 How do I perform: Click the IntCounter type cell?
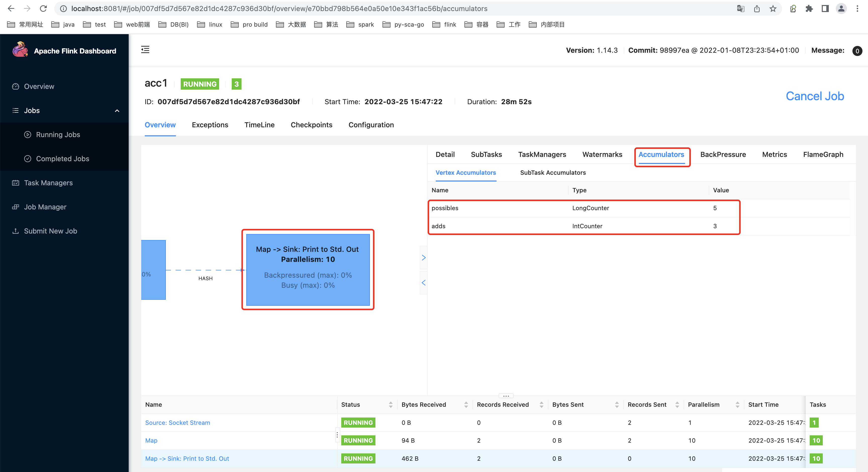(587, 226)
